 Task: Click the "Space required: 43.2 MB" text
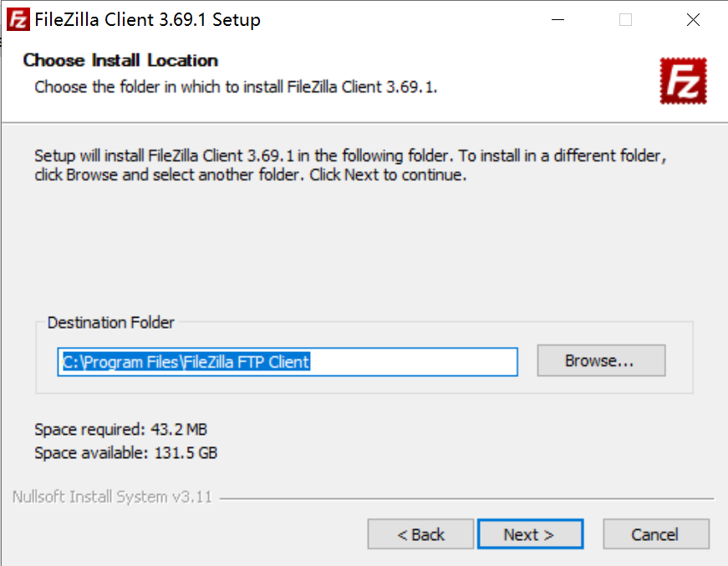pyautogui.click(x=120, y=430)
